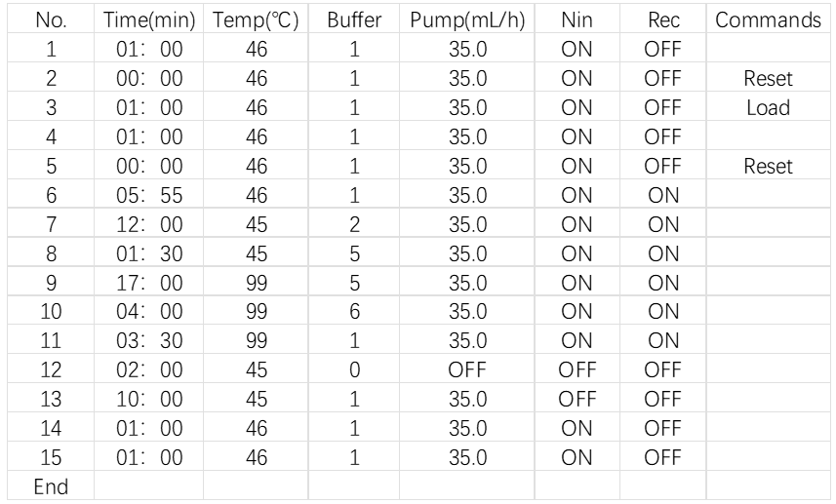
Task: Click the Load command in row 3
Action: click(768, 107)
